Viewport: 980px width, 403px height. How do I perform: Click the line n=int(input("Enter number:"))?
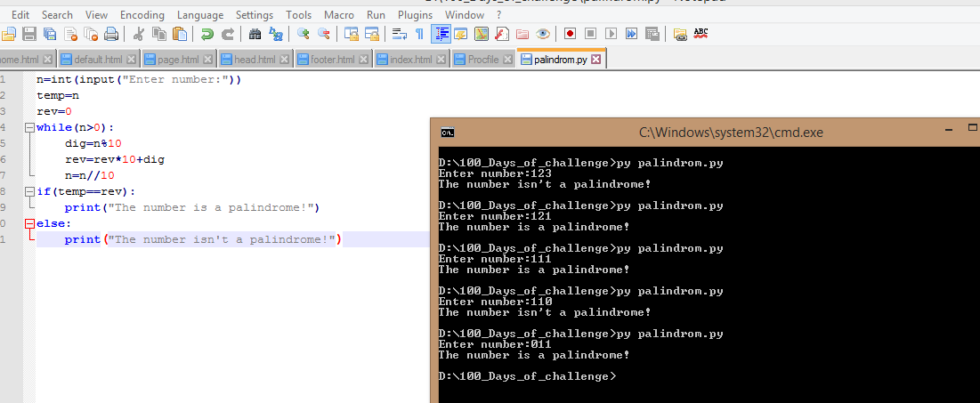coord(139,80)
